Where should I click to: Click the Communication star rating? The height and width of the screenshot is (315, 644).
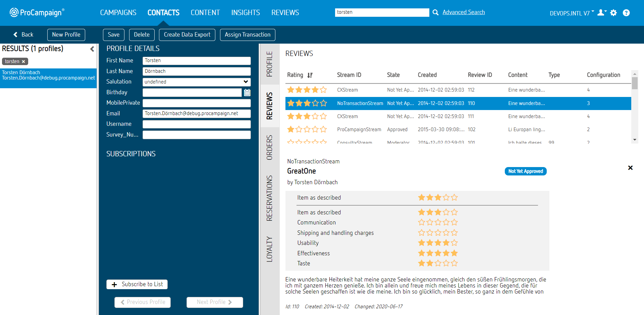point(438,222)
